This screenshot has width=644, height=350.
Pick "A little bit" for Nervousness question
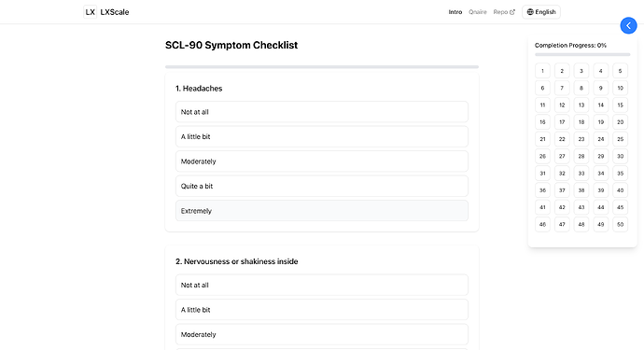[x=322, y=310]
